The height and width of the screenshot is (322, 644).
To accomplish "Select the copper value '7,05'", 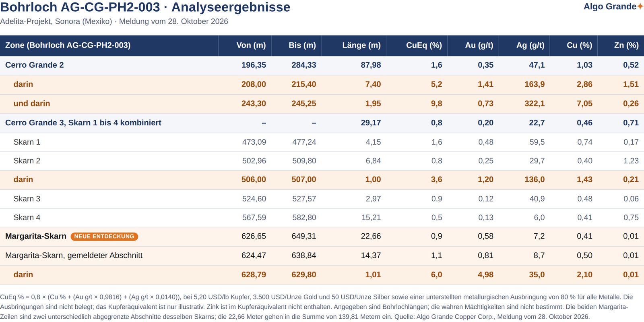I will click(x=584, y=104).
